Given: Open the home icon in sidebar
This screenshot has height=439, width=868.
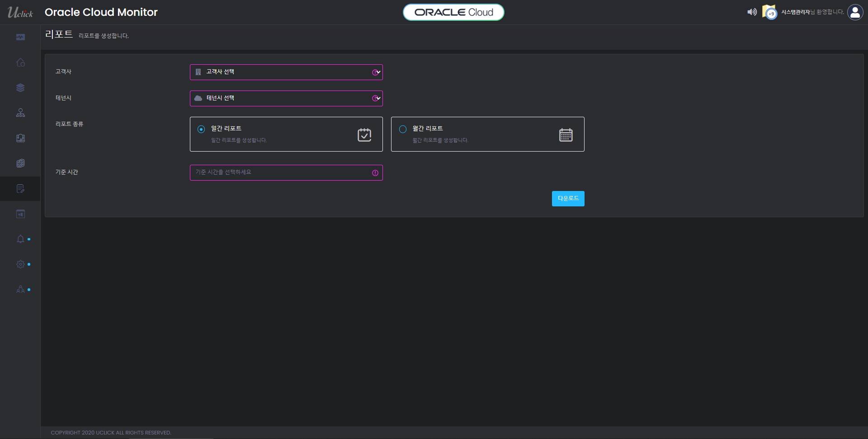Looking at the screenshot, I should (20, 62).
